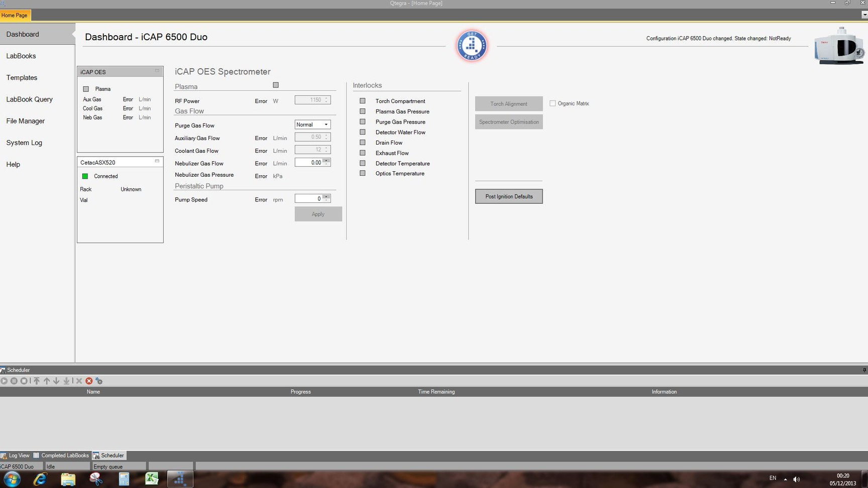868x488 pixels.
Task: Collapse the iCAP OES panel
Action: click(x=157, y=71)
